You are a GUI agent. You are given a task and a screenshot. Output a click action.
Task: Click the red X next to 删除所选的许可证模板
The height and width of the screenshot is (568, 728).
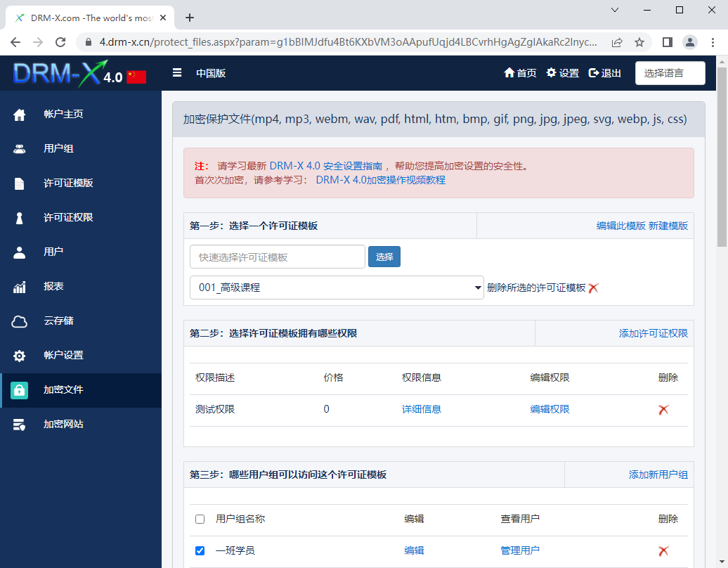[593, 288]
